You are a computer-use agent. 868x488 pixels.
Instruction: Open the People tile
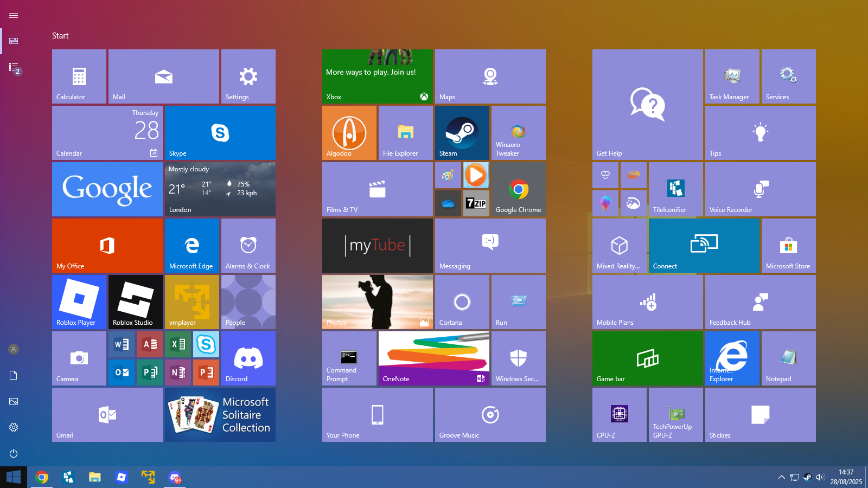tap(248, 302)
